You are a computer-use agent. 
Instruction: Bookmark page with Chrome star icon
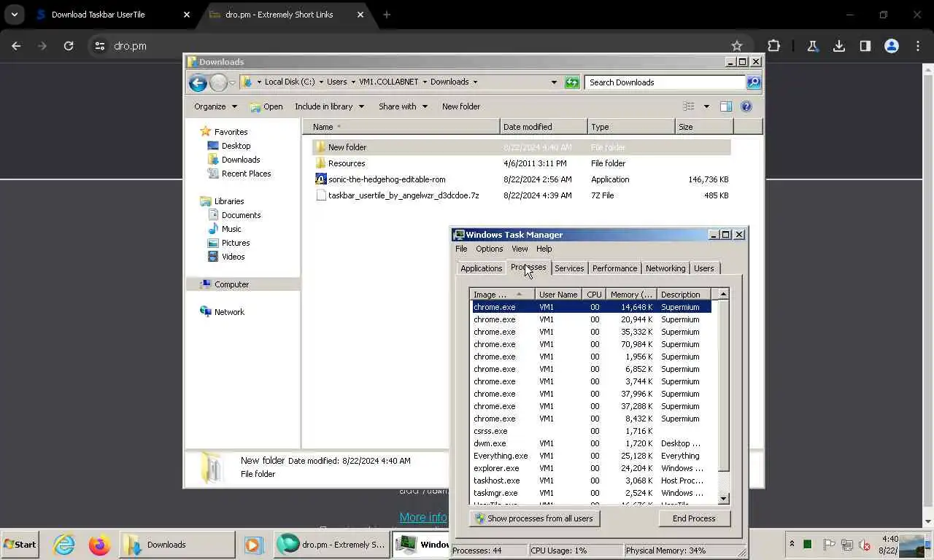737,46
